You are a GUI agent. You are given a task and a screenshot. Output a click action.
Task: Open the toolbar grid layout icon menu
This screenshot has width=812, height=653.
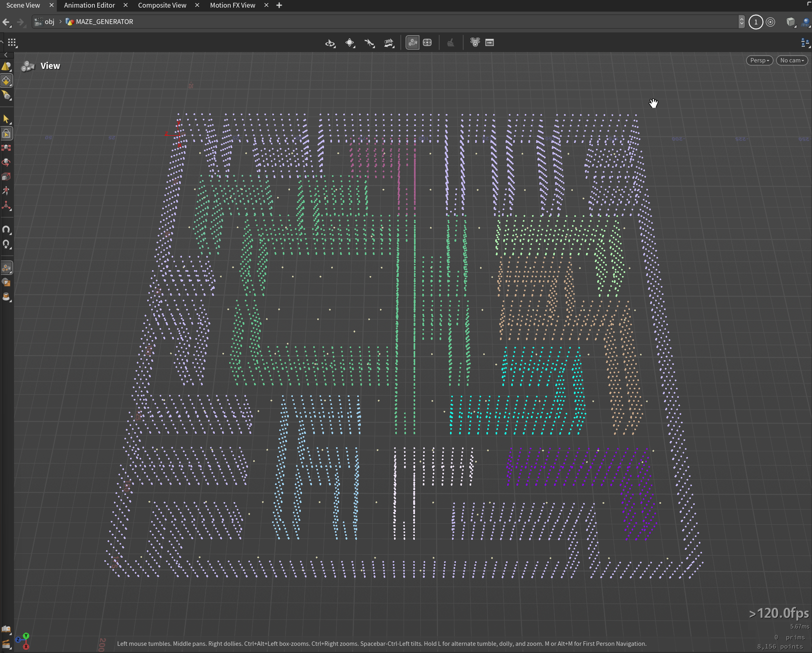coord(12,43)
